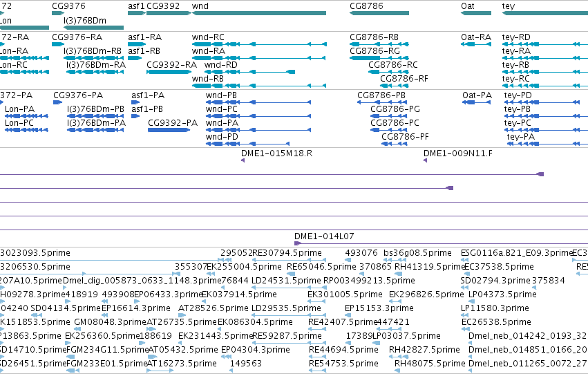Select the wnd-RB transcript label
This screenshot has width=588, height=374.
coord(208,79)
